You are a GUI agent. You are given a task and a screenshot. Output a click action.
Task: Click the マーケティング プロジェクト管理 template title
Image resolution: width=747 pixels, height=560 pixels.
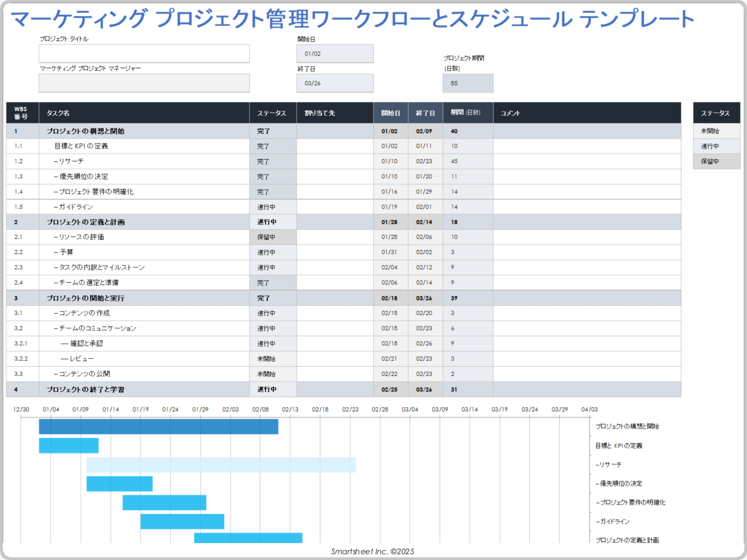(352, 19)
